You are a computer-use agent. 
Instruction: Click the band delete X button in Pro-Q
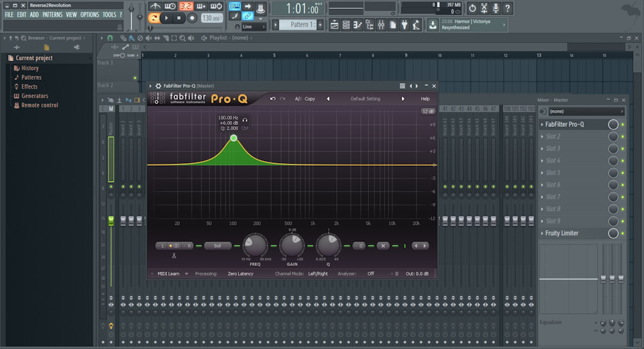coord(383,246)
